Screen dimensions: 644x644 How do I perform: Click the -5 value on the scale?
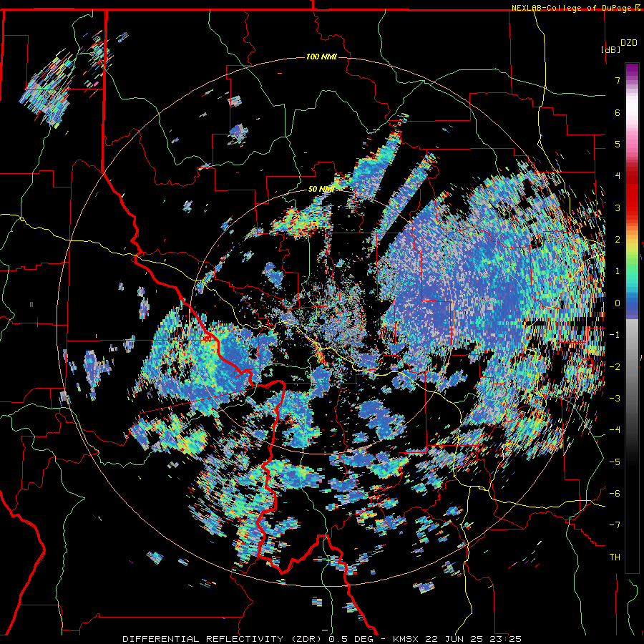[615, 462]
